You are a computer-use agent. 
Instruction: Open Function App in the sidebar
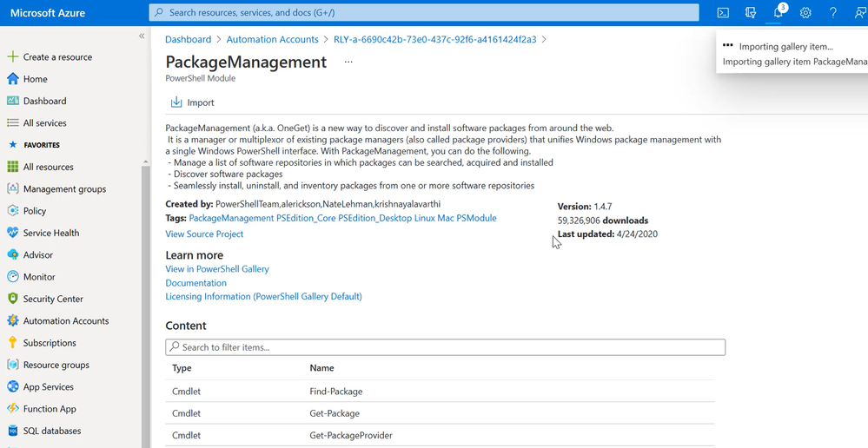pyautogui.click(x=50, y=409)
